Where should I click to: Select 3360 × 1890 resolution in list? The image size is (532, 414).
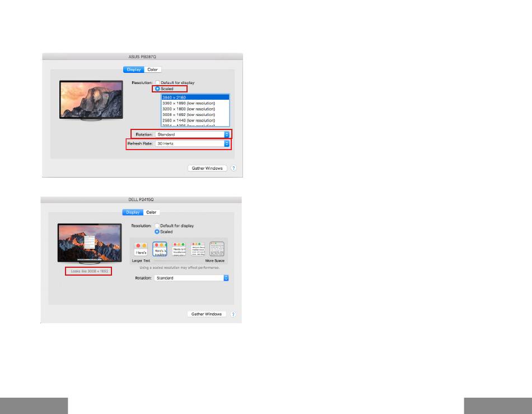188,104
